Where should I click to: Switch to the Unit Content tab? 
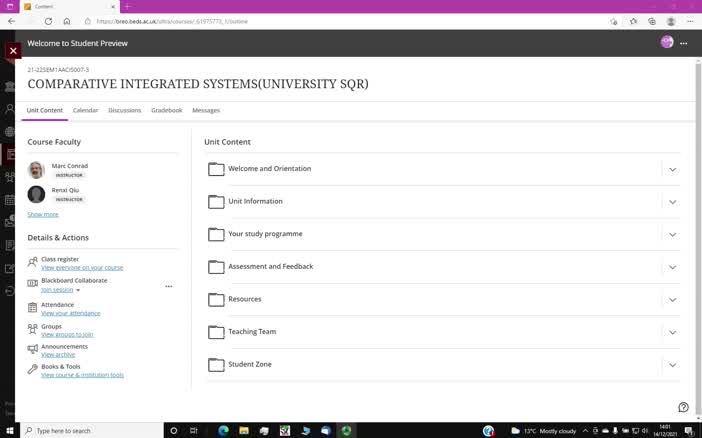45,110
